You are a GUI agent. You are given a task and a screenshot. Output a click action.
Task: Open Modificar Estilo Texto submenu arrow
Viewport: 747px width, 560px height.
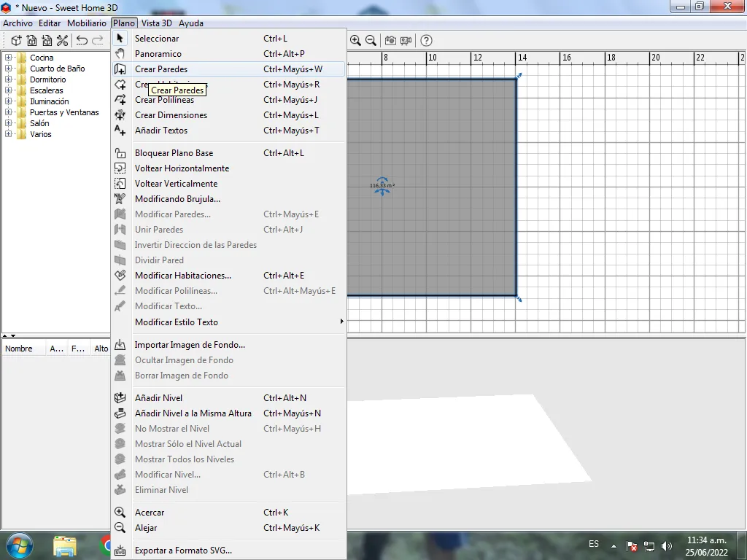pyautogui.click(x=341, y=322)
